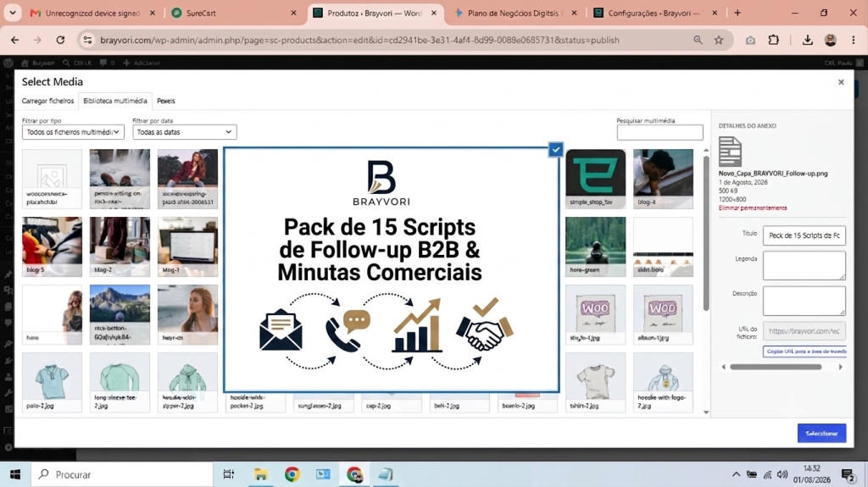Close the SureCart browser tab
The width and height of the screenshot is (868, 487).
click(293, 13)
